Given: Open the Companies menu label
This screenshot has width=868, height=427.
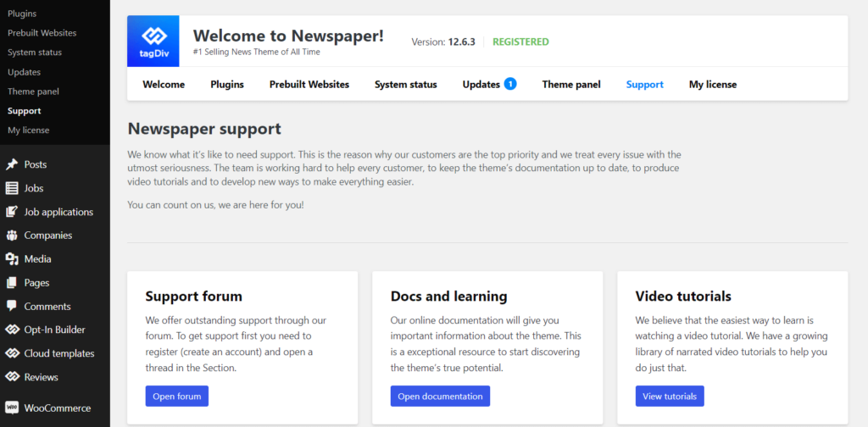Looking at the screenshot, I should [48, 236].
